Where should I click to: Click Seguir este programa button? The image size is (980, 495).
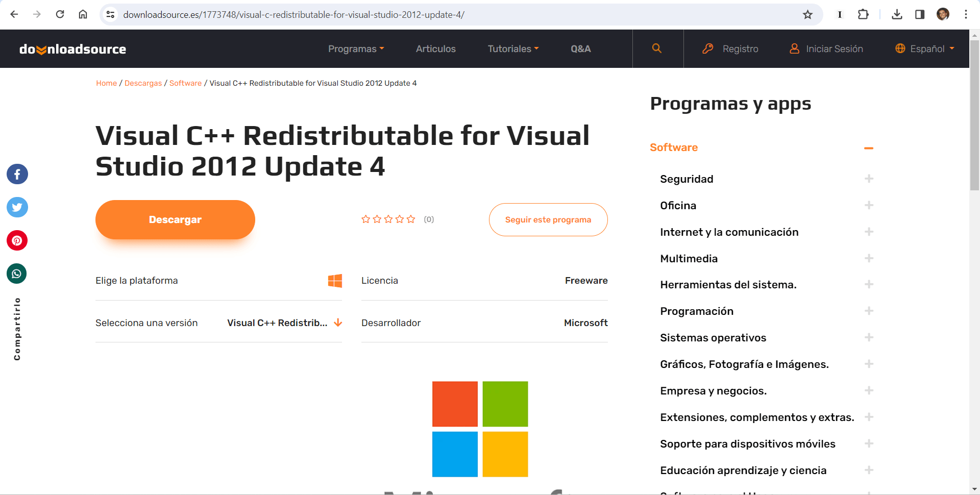[x=548, y=220]
